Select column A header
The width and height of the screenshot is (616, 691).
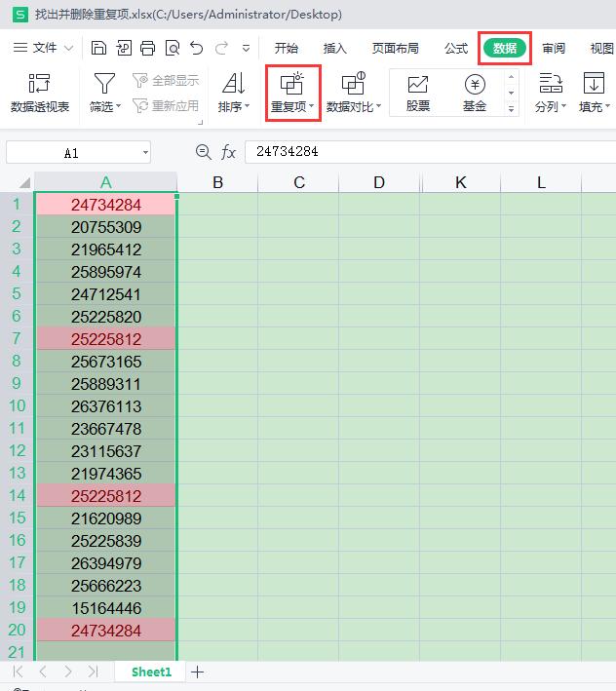click(x=105, y=182)
